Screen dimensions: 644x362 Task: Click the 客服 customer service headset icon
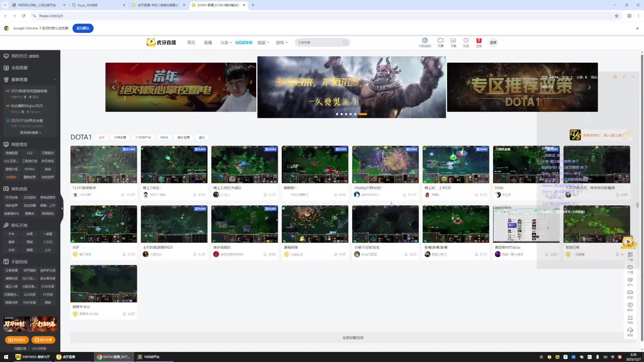pyautogui.click(x=630, y=330)
